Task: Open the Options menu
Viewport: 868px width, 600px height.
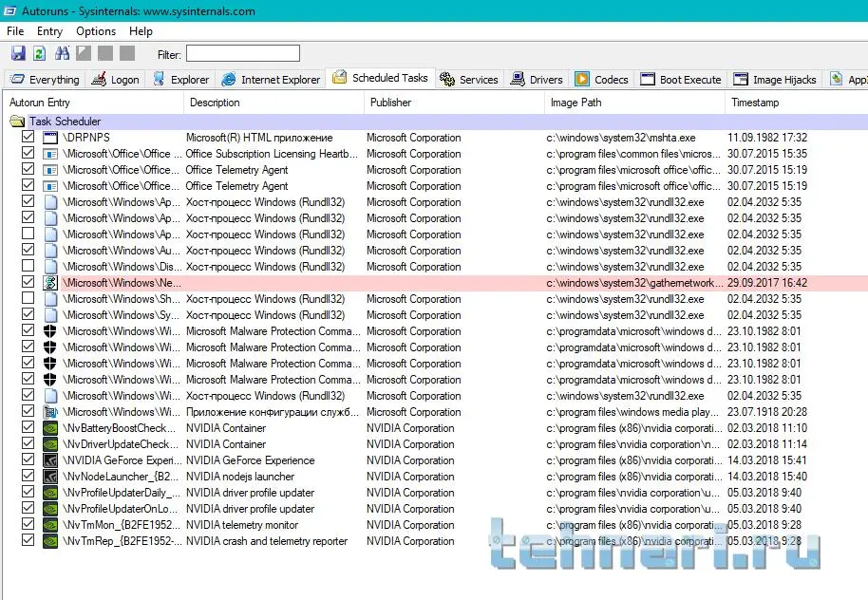Action: coord(96,31)
